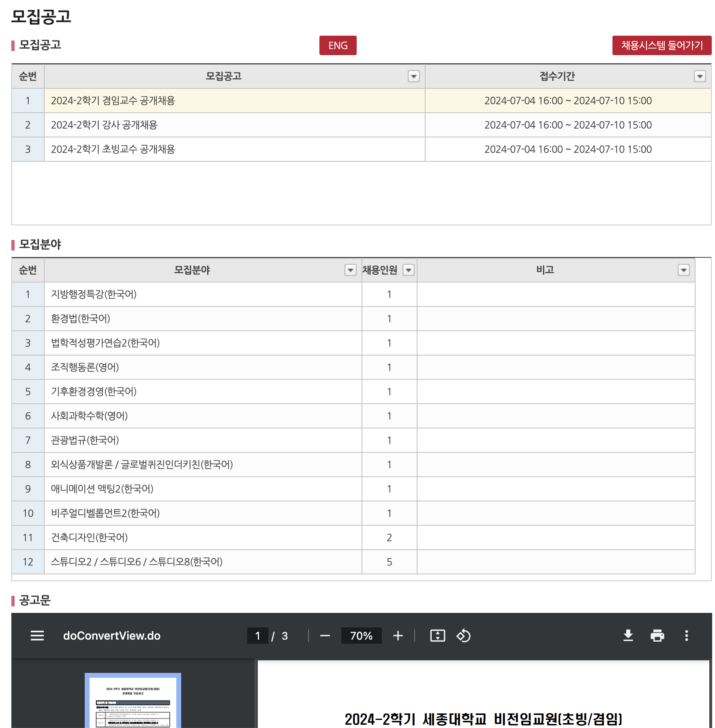The height and width of the screenshot is (728, 715).
Task: Click 접수기간 cell of 겸임교수 row
Action: (568, 101)
